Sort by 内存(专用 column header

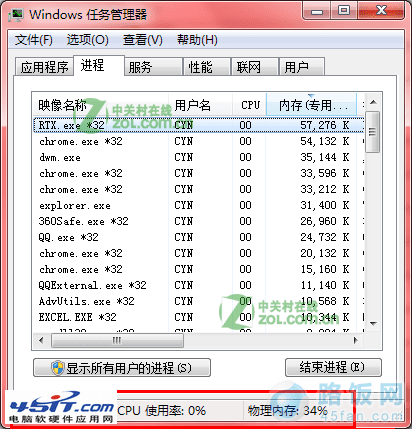311,105
